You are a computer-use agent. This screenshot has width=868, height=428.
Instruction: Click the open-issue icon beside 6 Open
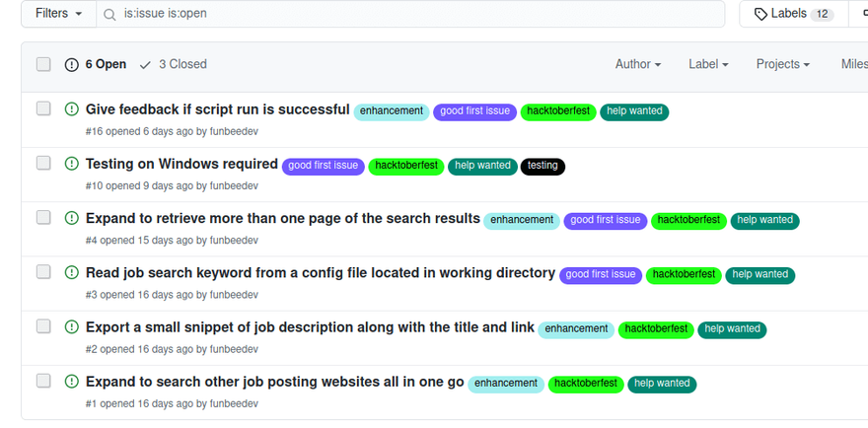coord(72,64)
